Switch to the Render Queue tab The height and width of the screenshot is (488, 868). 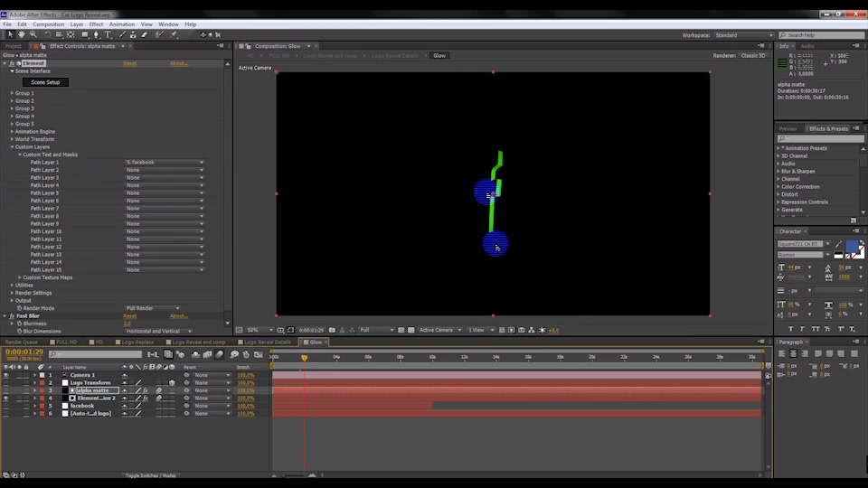click(x=22, y=343)
